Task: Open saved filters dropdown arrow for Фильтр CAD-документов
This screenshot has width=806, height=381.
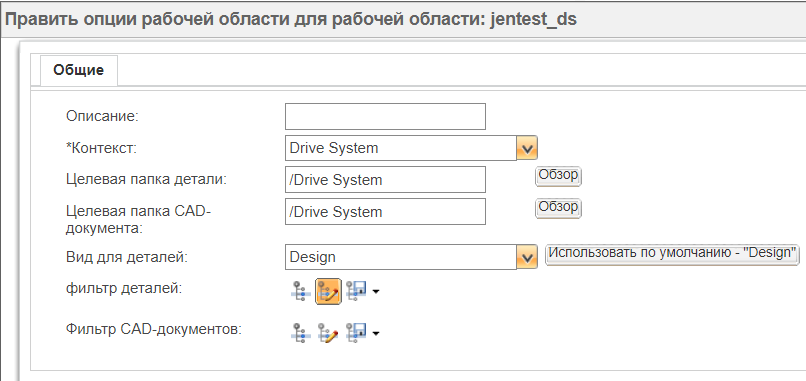Action: tap(376, 334)
